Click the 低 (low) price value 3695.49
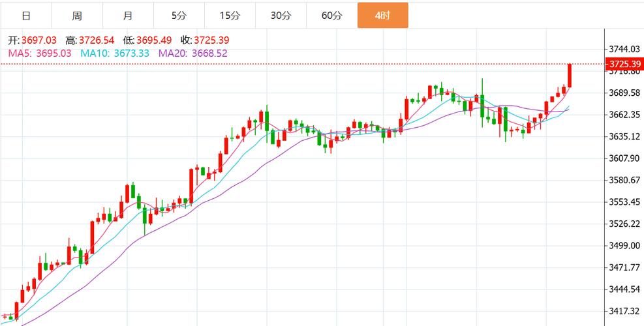The image size is (644, 326). tap(153, 40)
